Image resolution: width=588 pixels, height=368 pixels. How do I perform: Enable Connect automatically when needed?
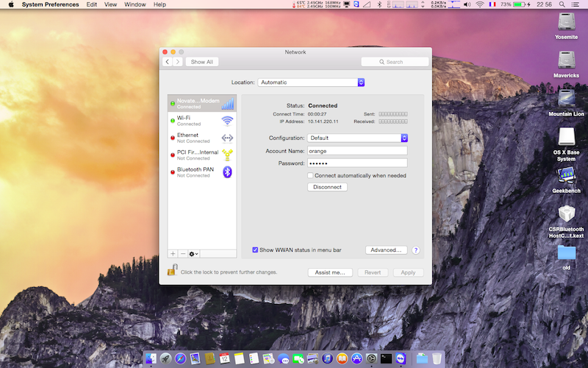311,176
